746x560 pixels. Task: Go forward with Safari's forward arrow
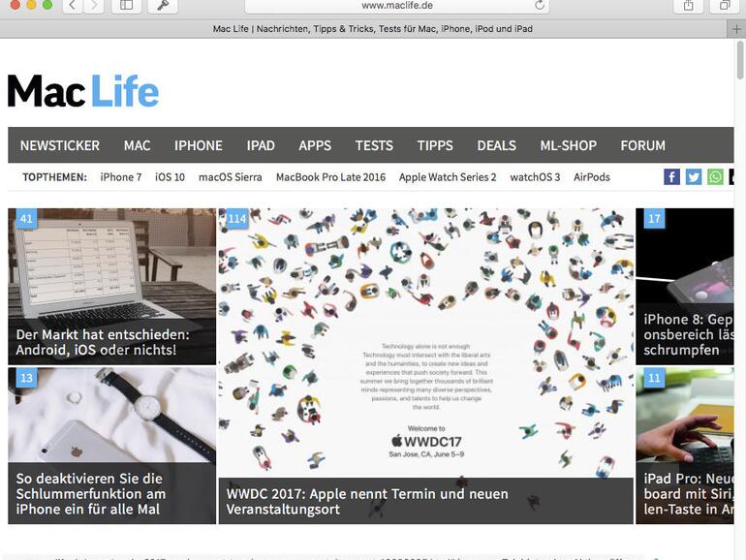93,6
